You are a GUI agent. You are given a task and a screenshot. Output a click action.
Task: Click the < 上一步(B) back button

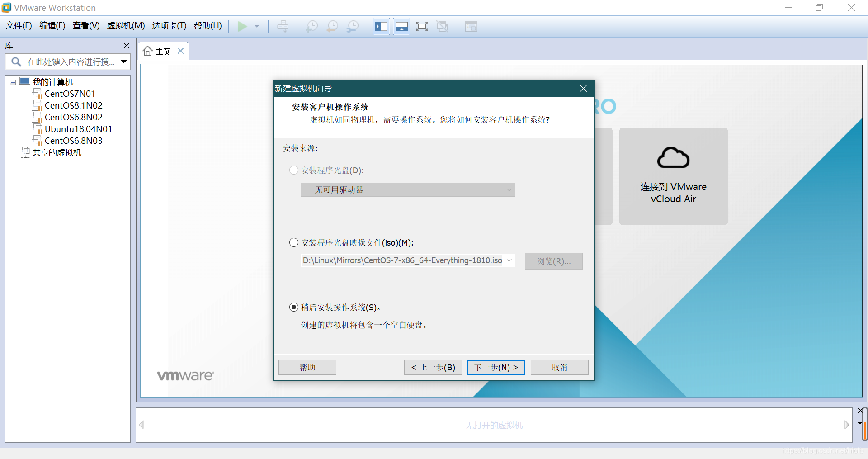(x=433, y=367)
